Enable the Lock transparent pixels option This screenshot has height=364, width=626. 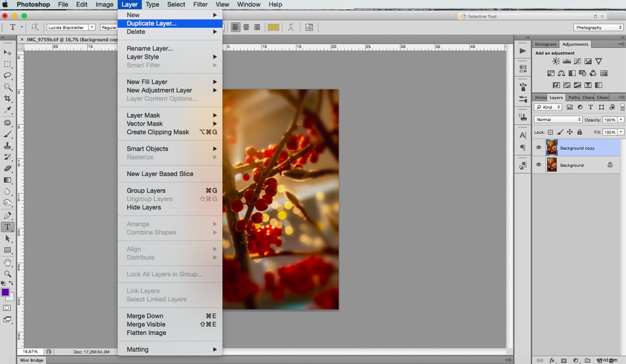click(549, 132)
